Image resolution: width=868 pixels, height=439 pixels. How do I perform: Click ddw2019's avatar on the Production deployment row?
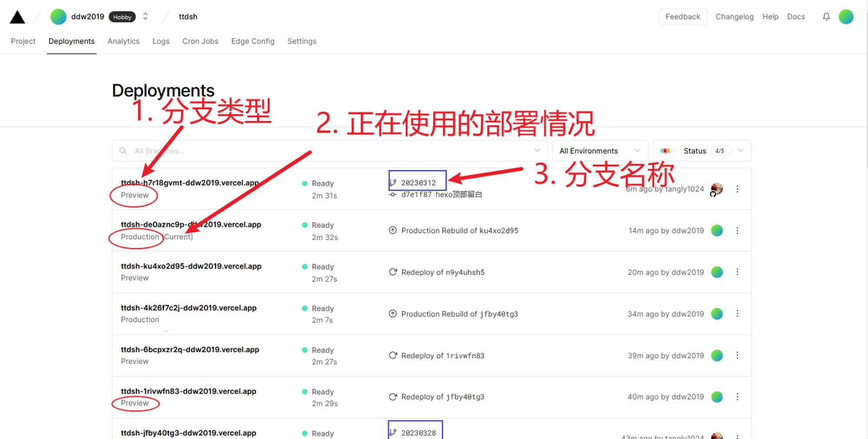pyautogui.click(x=717, y=230)
